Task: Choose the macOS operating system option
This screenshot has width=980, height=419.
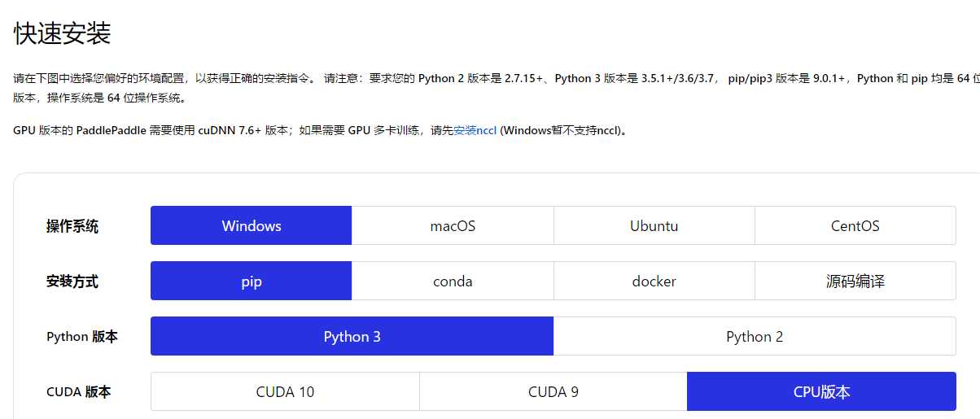Action: 453,225
